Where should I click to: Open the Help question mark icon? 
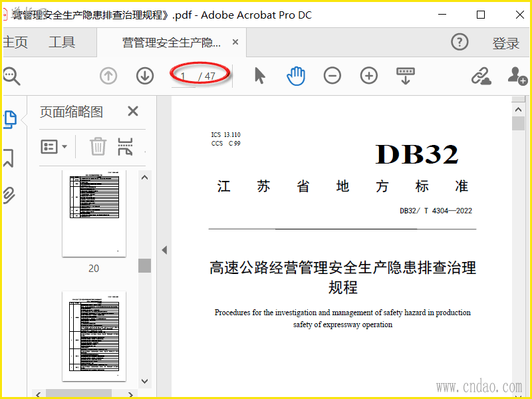pos(460,42)
